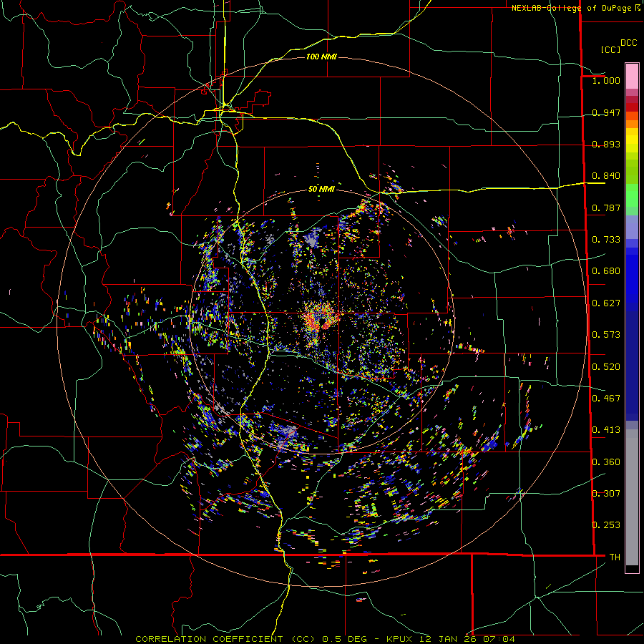Click the DCC label above the color scale

point(628,43)
